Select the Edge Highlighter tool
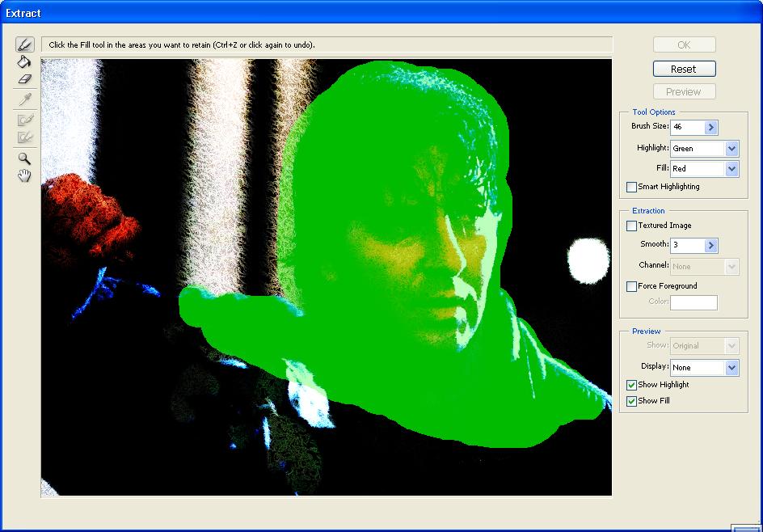The width and height of the screenshot is (763, 532). [x=25, y=44]
